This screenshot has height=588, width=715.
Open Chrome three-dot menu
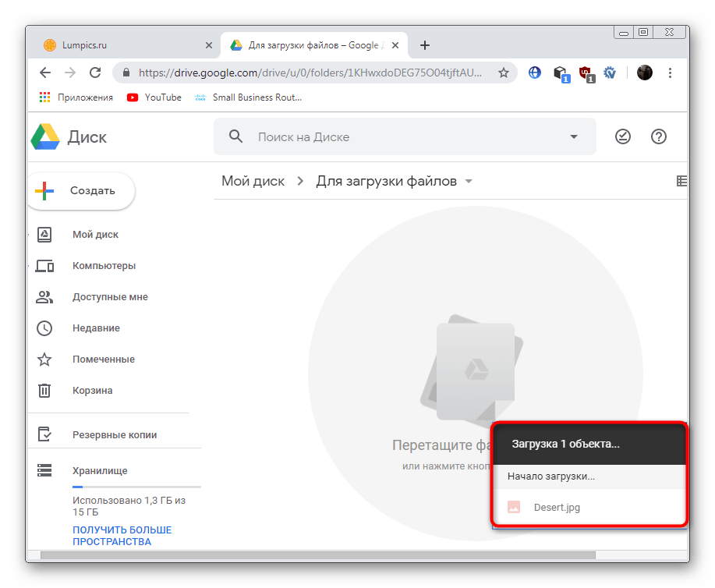(670, 73)
